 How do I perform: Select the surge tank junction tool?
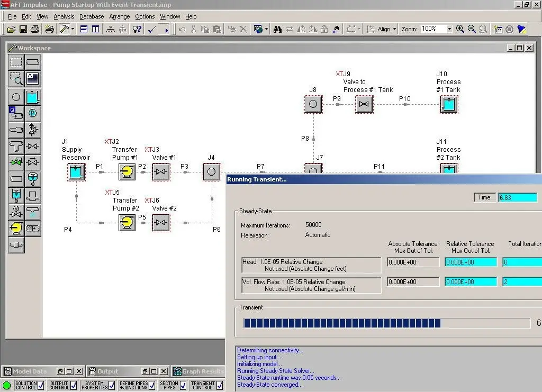16,195
